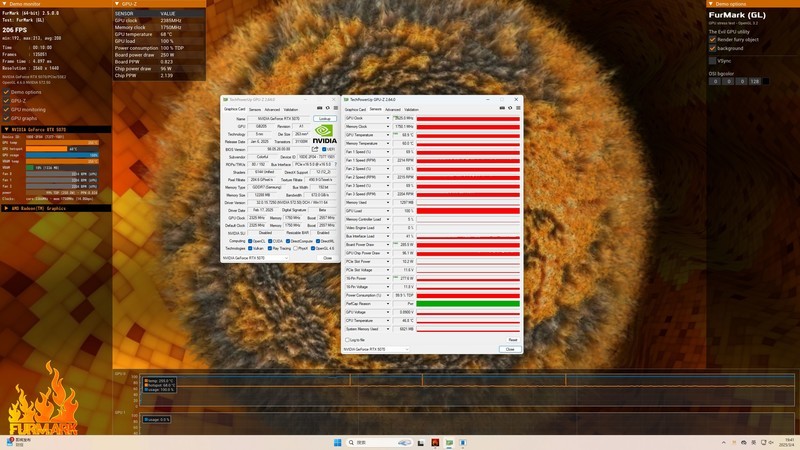Uncheck Render furry object option
800x450 pixels.
[x=712, y=39]
